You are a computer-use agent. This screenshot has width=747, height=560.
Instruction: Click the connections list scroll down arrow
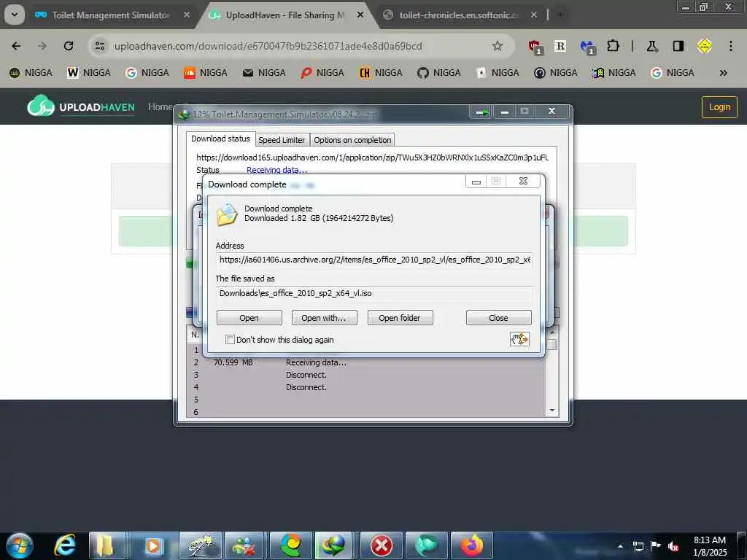point(551,411)
